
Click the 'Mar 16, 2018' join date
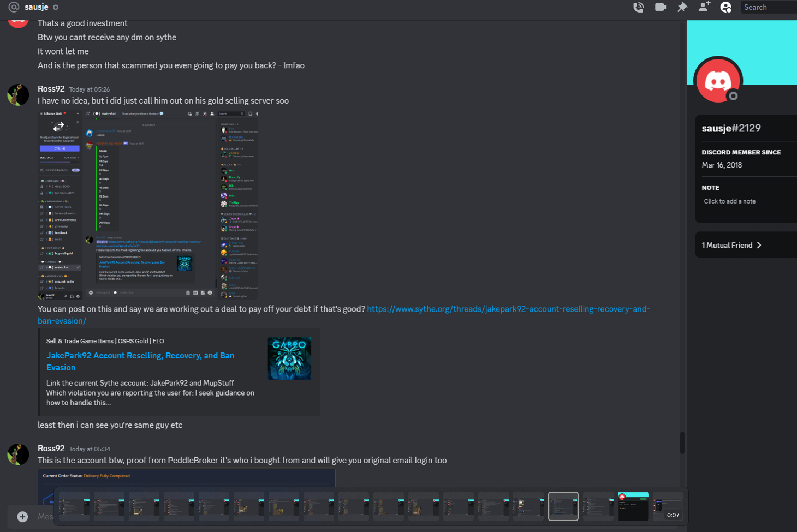[x=722, y=165]
